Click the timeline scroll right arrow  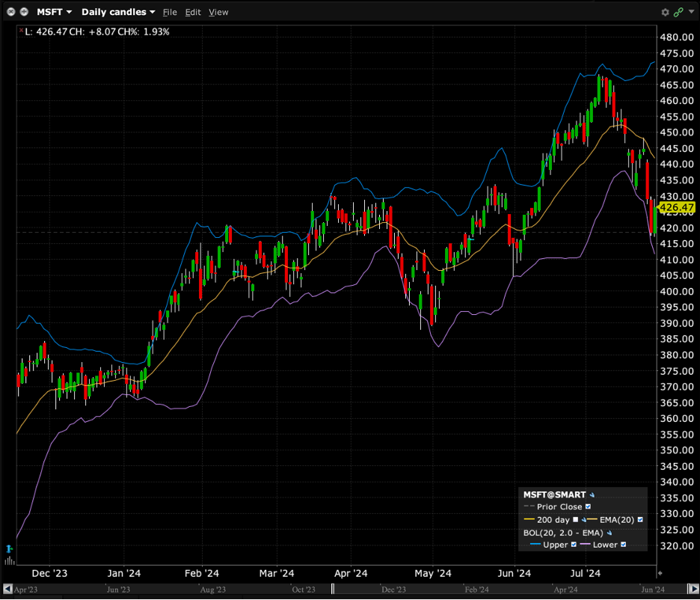(x=693, y=588)
